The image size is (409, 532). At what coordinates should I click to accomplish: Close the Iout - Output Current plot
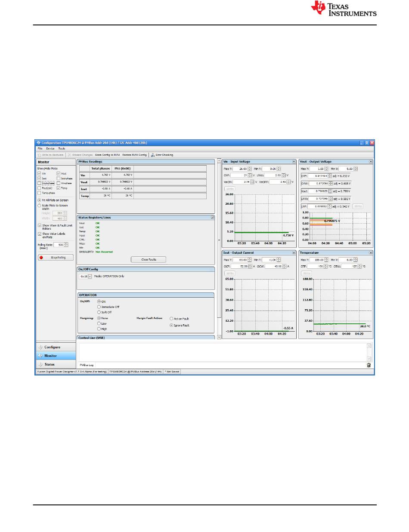pyautogui.click(x=294, y=253)
